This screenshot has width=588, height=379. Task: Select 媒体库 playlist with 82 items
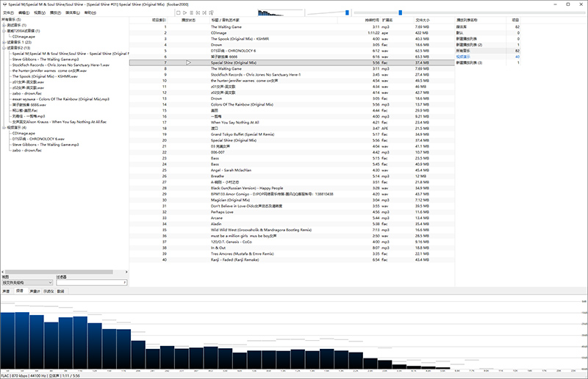(x=487, y=27)
